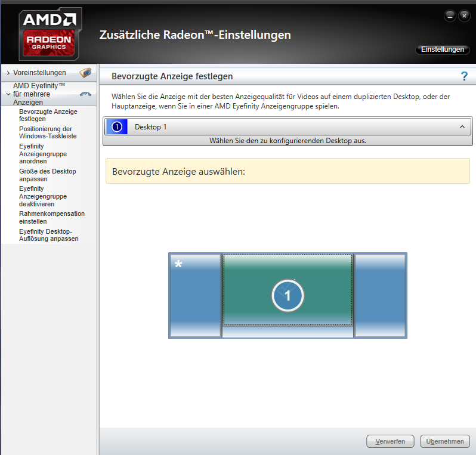Click the Voreinstellungen presets pin icon
The image size is (476, 455).
pos(85,73)
